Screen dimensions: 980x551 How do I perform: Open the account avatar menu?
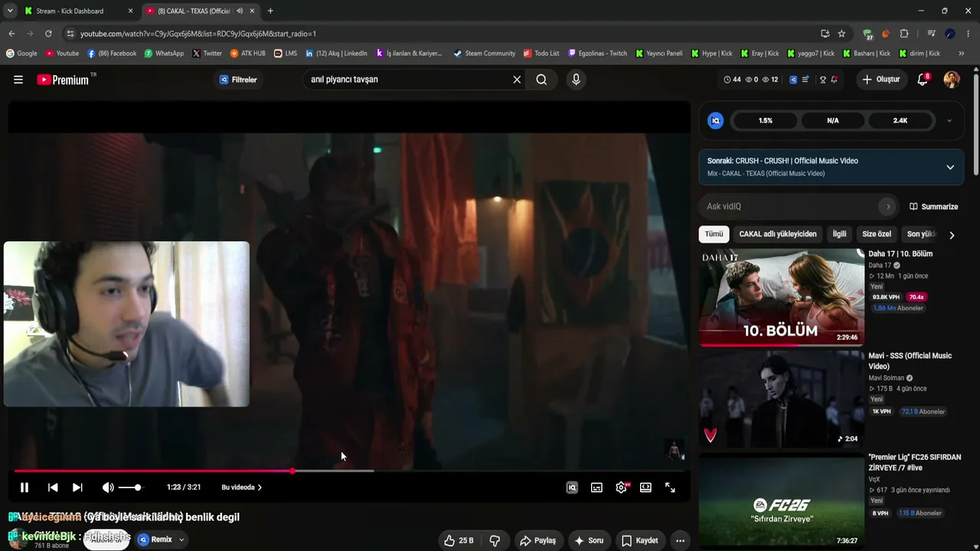952,80
